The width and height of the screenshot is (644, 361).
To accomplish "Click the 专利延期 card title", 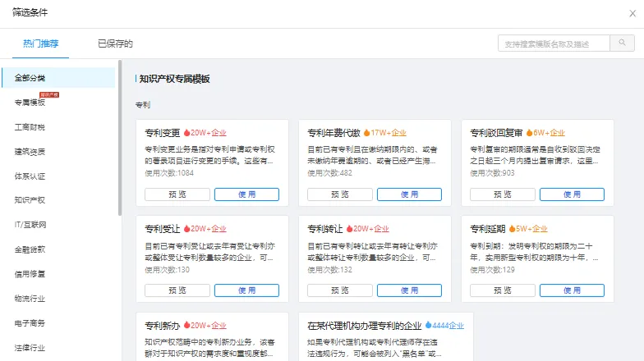I will 488,229.
